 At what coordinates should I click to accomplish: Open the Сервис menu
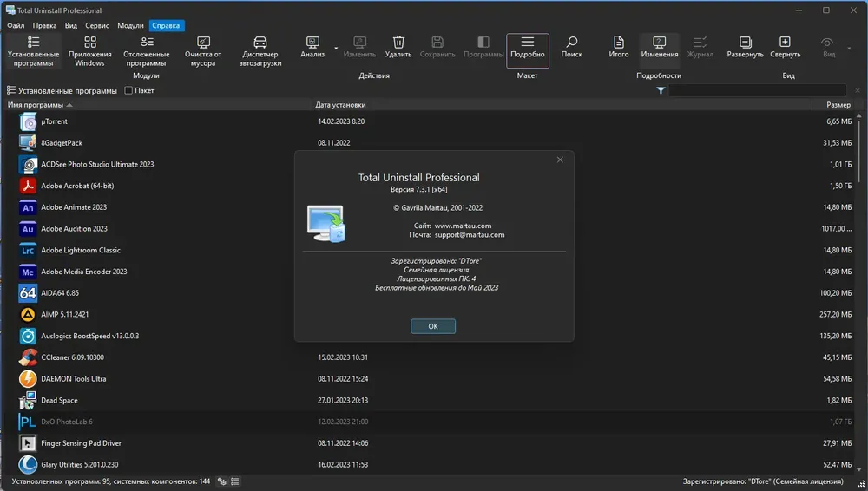97,25
